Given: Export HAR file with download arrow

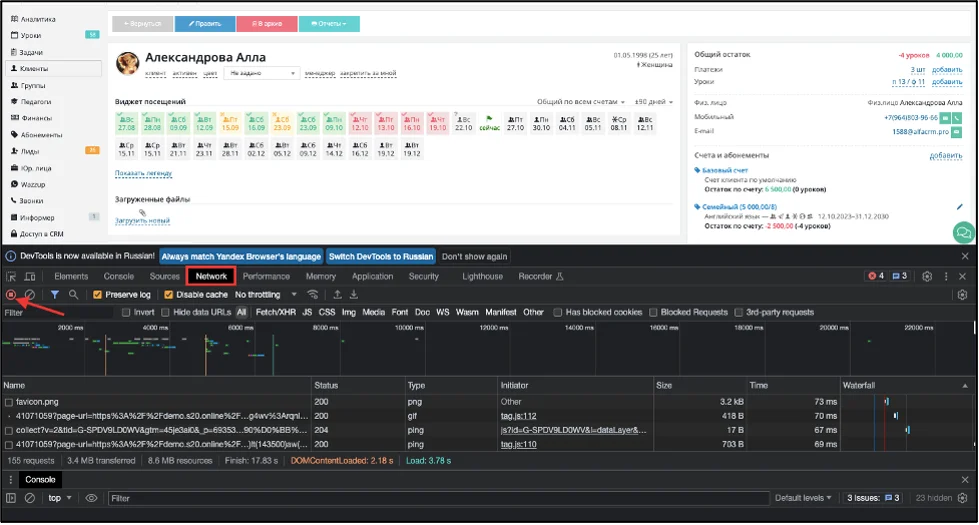Looking at the screenshot, I should pos(353,295).
